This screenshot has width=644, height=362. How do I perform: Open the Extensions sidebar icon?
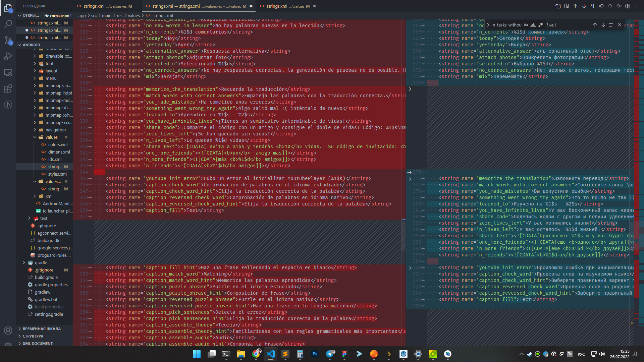click(8, 89)
